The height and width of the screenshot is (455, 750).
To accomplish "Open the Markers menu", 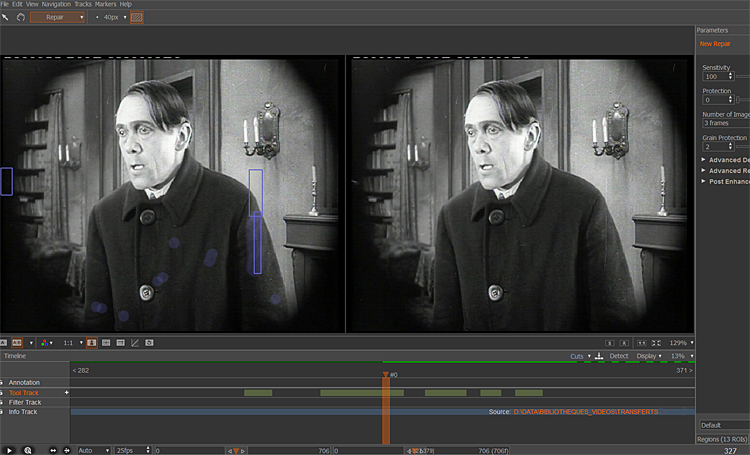I will 105,4.
